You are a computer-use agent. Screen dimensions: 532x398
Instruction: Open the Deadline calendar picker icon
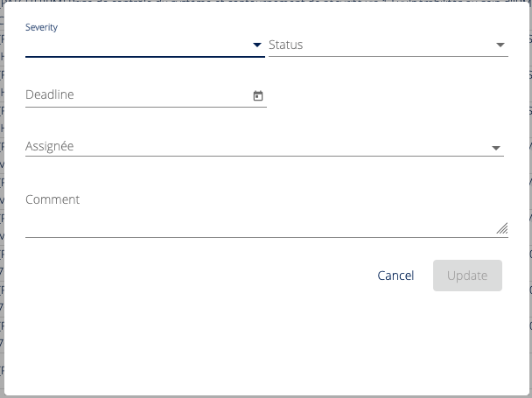pyautogui.click(x=258, y=96)
